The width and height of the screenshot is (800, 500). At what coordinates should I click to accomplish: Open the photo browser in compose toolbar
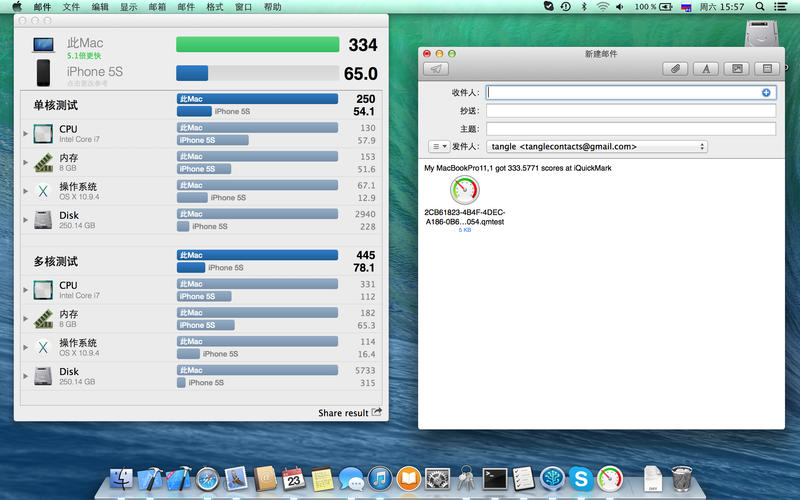[x=737, y=69]
